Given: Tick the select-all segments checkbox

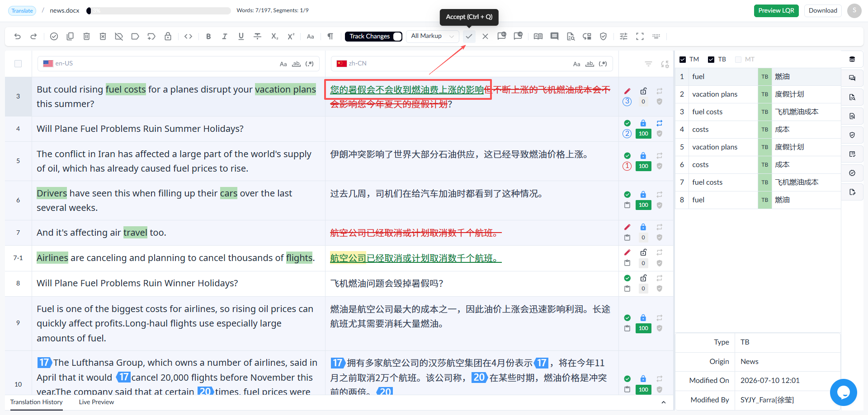Looking at the screenshot, I should (18, 64).
